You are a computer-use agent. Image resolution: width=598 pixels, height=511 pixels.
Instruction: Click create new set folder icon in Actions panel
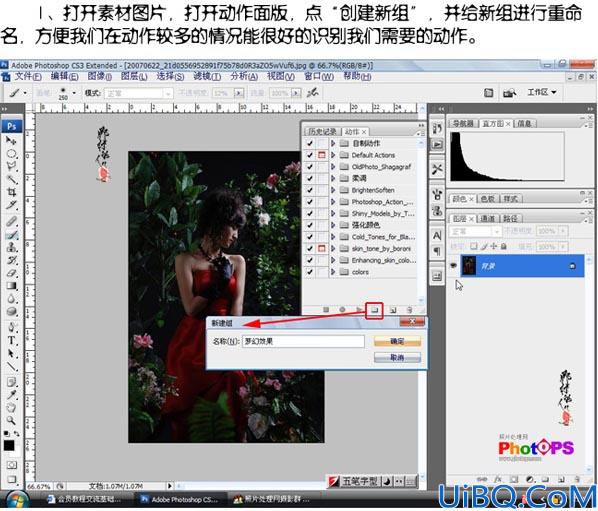point(375,310)
